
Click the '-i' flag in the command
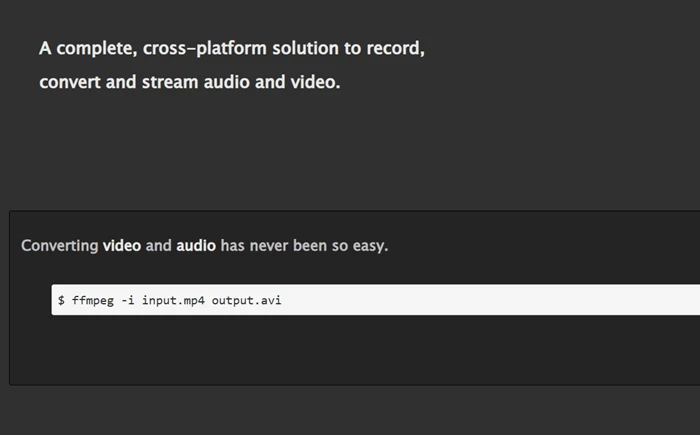pyautogui.click(x=128, y=300)
